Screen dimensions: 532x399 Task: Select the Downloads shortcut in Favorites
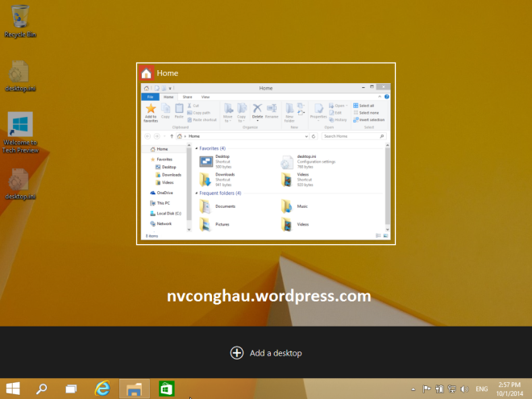pyautogui.click(x=217, y=180)
